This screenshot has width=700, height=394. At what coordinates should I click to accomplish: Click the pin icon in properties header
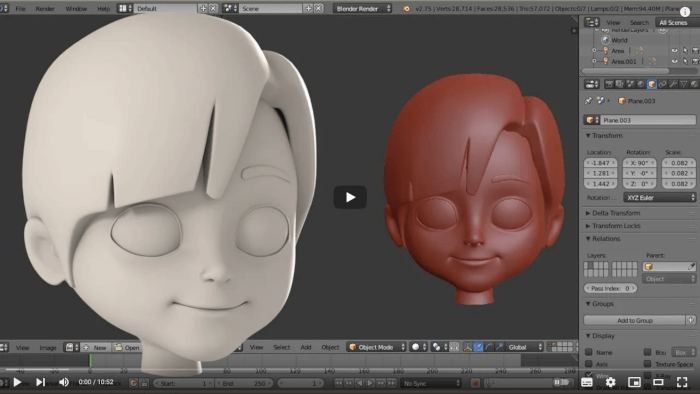588,101
